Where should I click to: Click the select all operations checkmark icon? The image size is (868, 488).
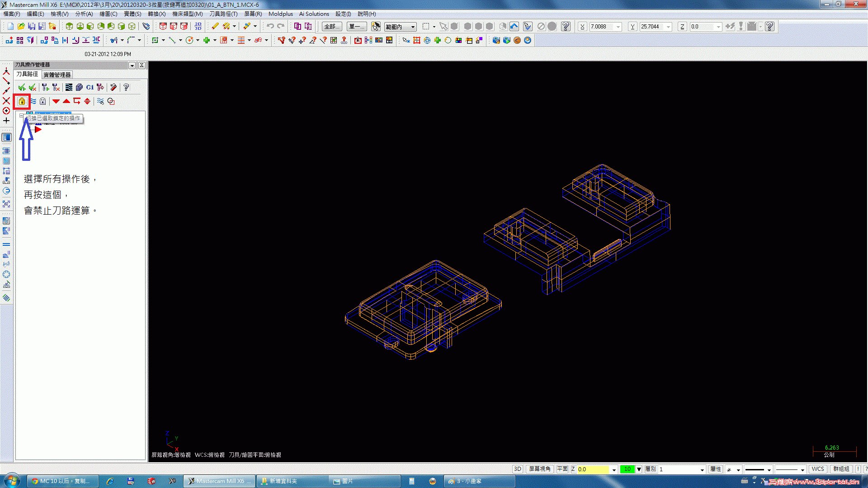click(x=21, y=87)
